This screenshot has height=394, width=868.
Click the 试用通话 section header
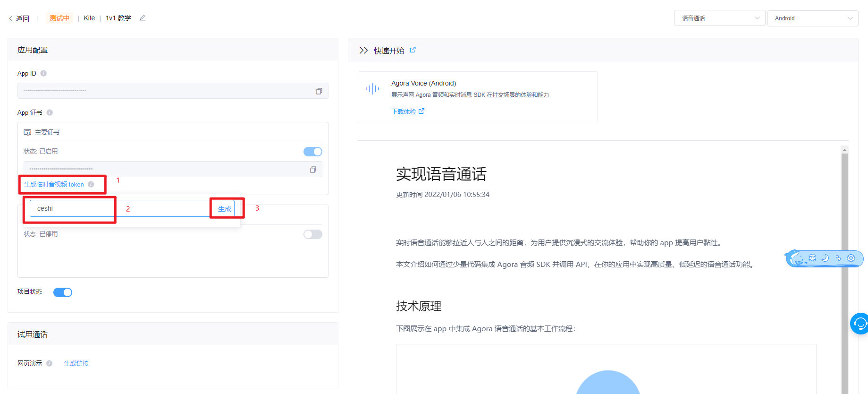[33, 334]
